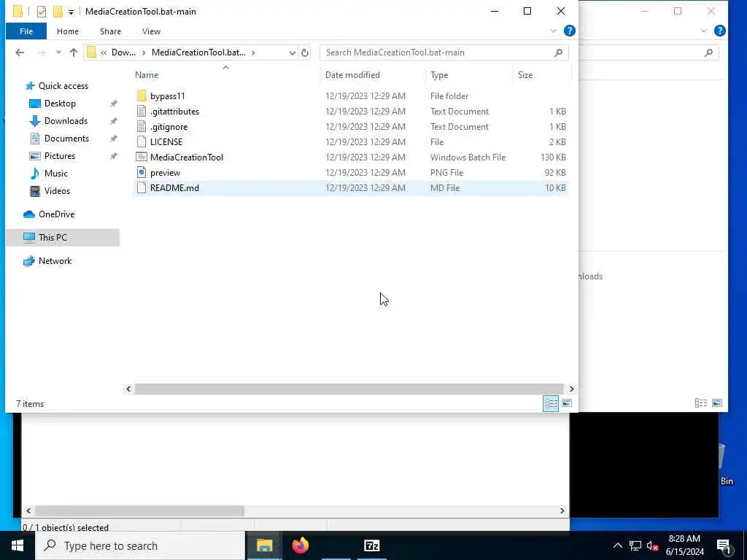The width and height of the screenshot is (747, 560).
Task: Select the preview PNG file icon
Action: 142,172
